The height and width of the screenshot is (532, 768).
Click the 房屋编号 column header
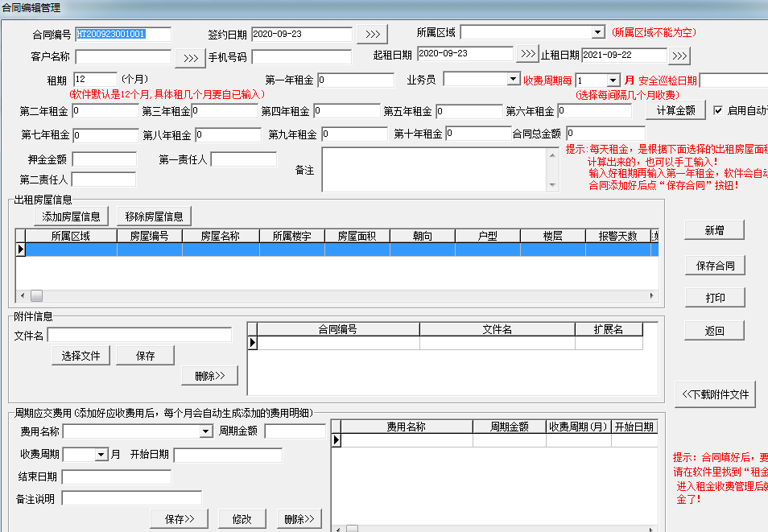click(x=150, y=236)
